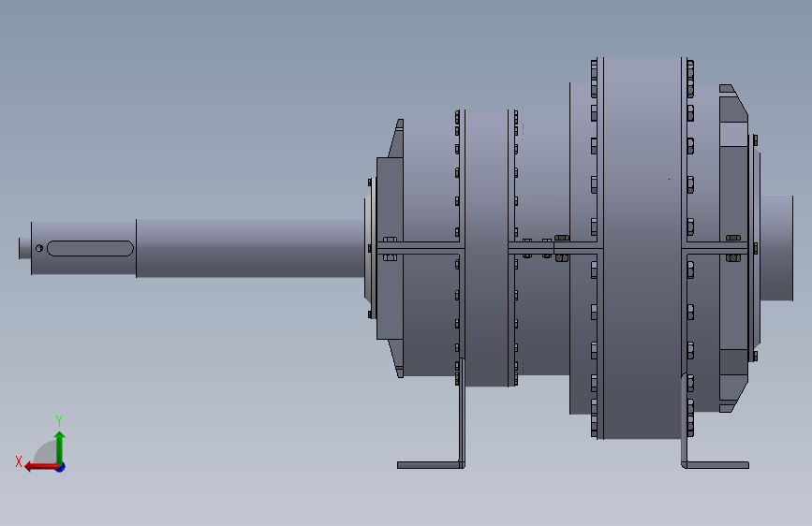Click the green Y axis arrow of triad
This screenshot has height=526, width=812.
click(x=60, y=447)
